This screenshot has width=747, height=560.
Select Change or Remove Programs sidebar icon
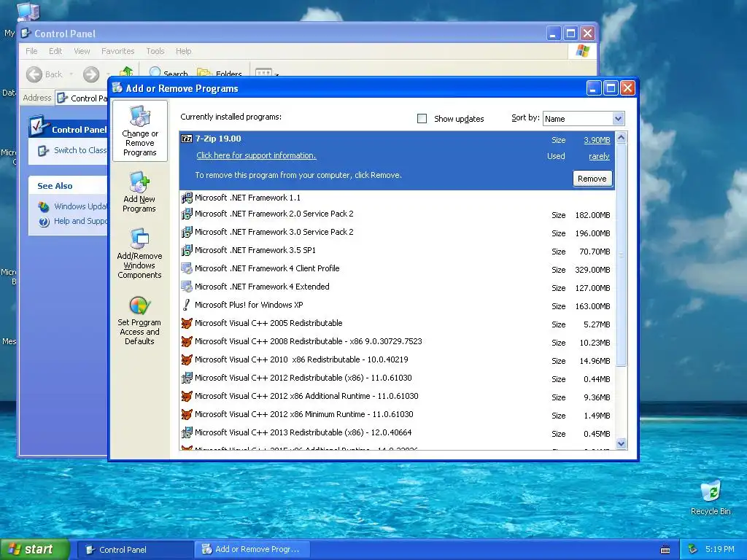pyautogui.click(x=139, y=131)
